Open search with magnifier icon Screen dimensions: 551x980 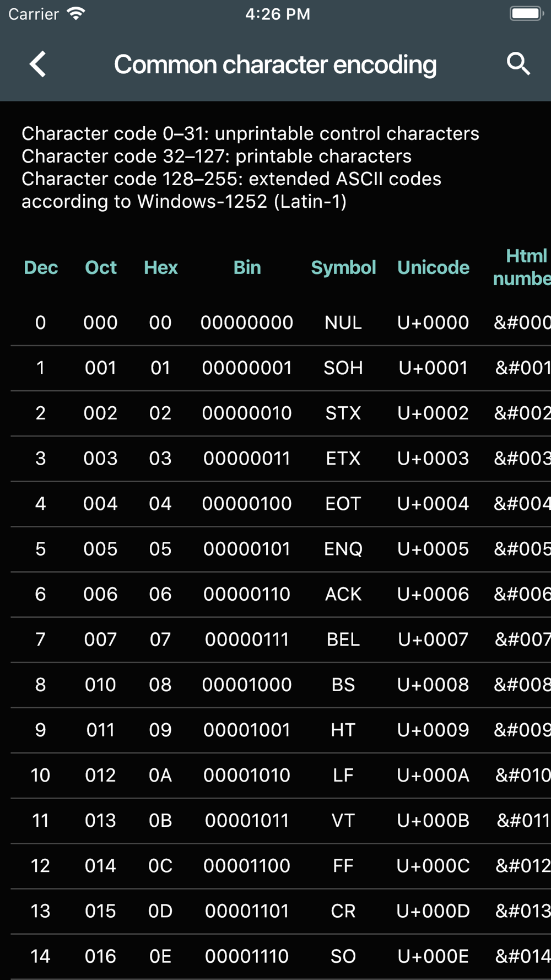(x=518, y=64)
